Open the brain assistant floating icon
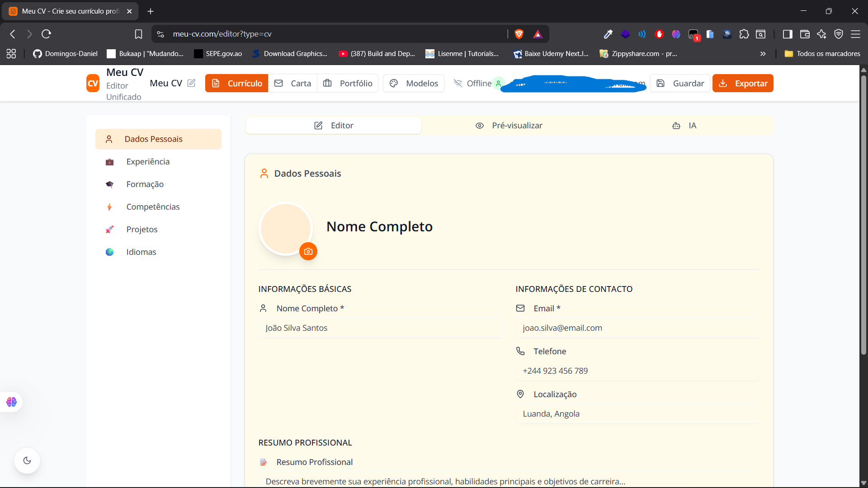The height and width of the screenshot is (488, 868). (x=11, y=402)
